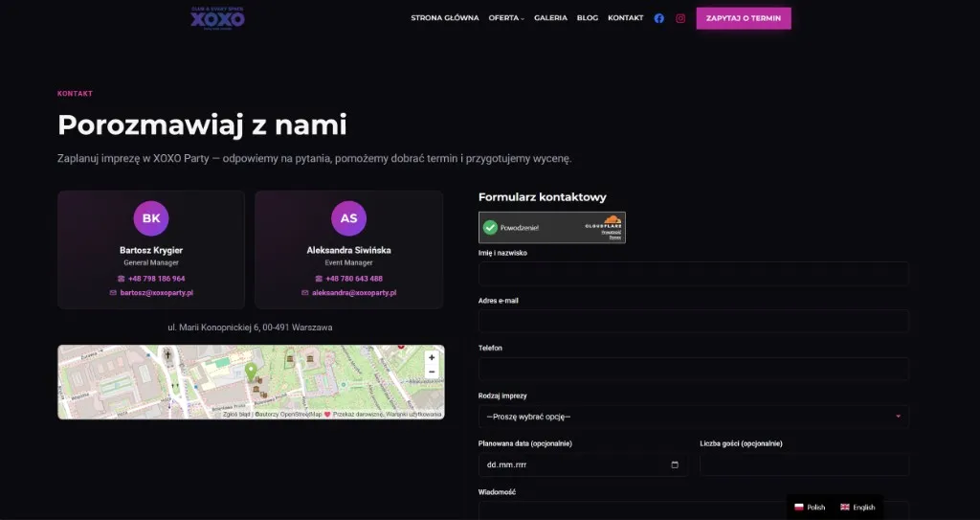The image size is (980, 520).
Task: Open the Instagram profile icon
Action: tap(680, 18)
